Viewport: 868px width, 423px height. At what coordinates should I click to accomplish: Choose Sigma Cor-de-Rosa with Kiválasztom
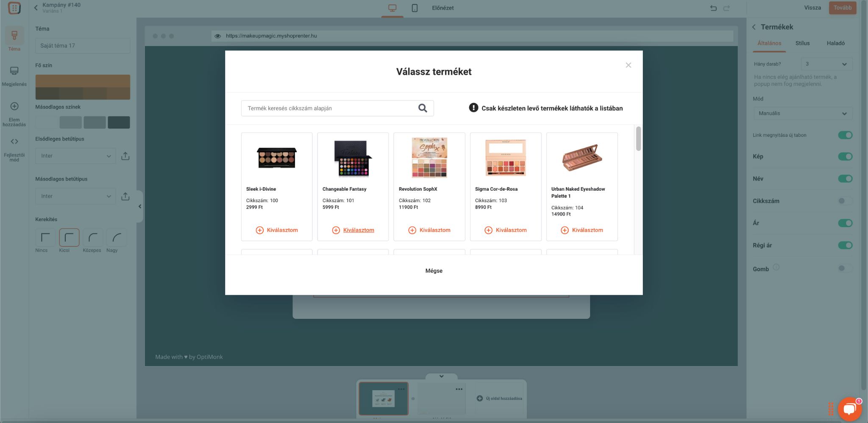pos(506,230)
